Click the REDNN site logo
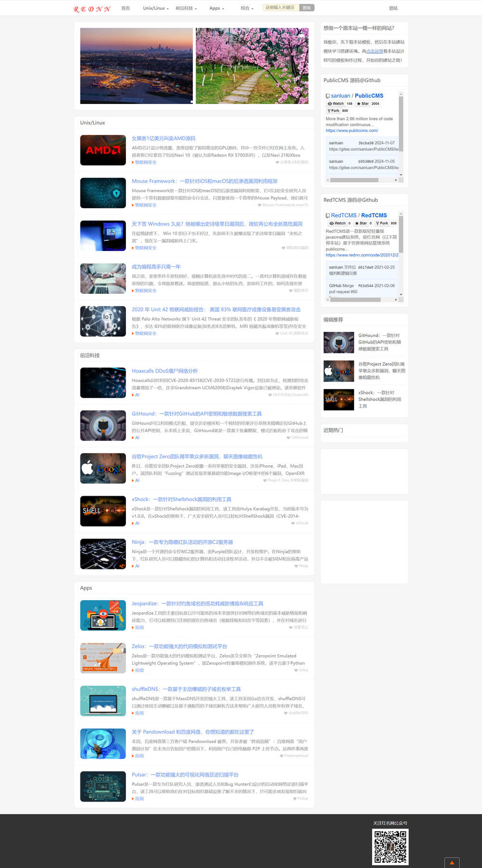Viewport: 482px width, 868px height. coord(92,9)
